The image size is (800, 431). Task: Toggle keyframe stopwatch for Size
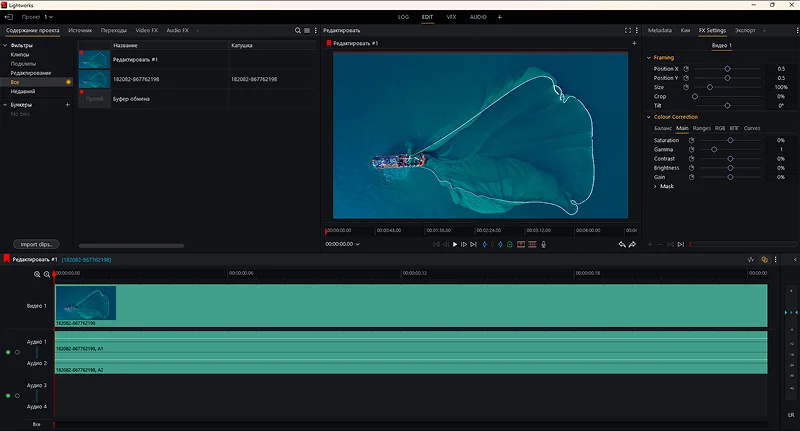click(x=686, y=87)
